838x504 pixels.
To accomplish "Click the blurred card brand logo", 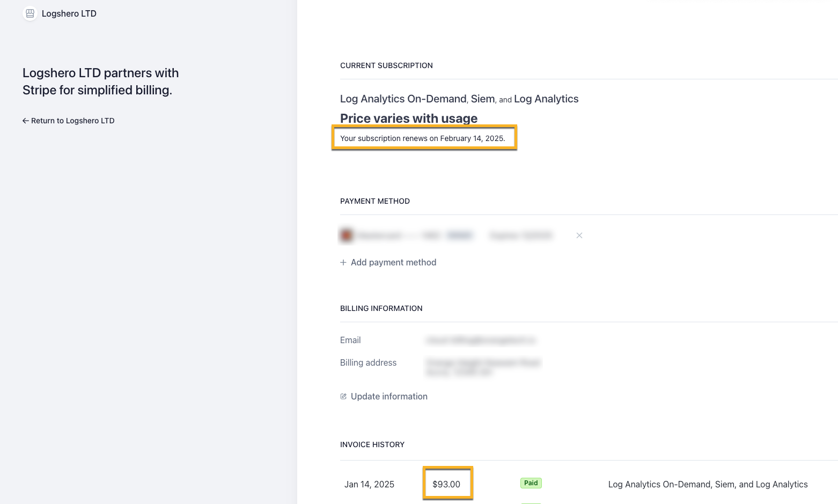I will point(347,235).
